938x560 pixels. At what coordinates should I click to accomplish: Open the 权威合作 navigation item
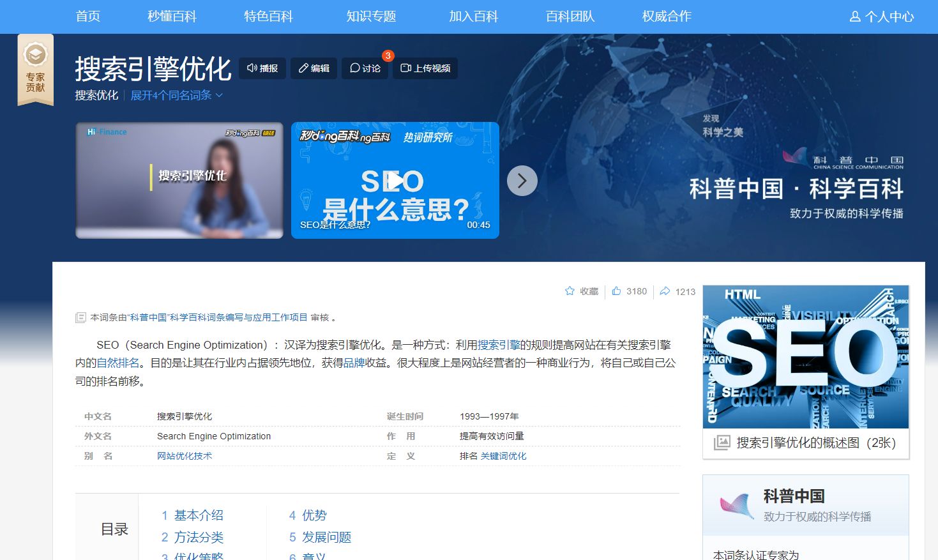(x=666, y=17)
